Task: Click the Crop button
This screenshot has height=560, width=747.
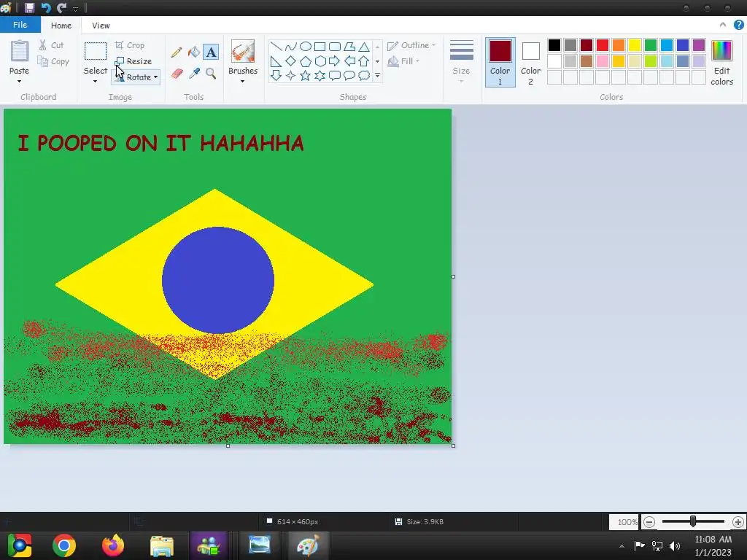Action: click(130, 45)
